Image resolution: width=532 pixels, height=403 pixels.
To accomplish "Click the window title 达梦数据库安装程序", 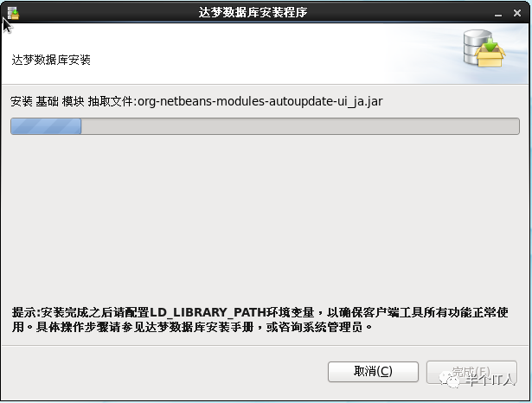I will tap(253, 13).
